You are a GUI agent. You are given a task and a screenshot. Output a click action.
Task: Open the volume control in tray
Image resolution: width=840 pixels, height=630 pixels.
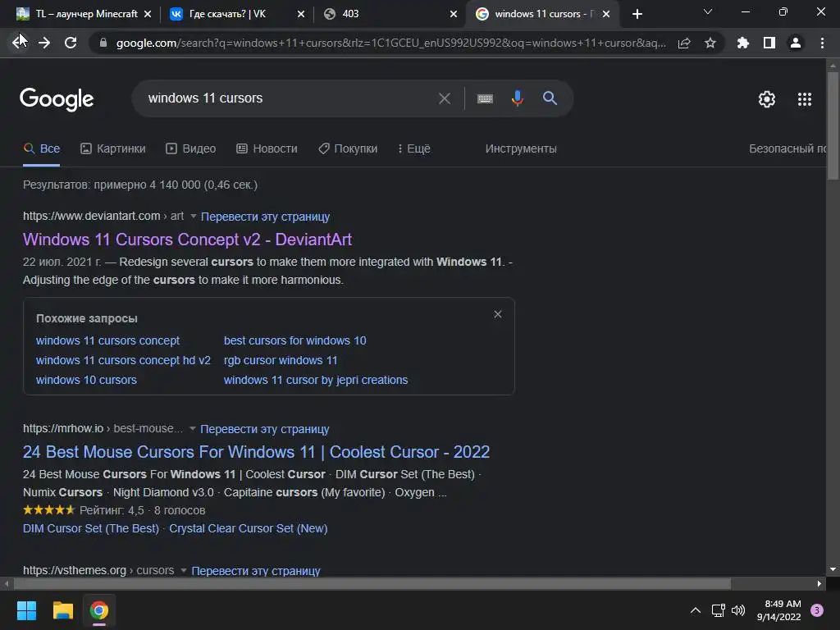pos(738,610)
